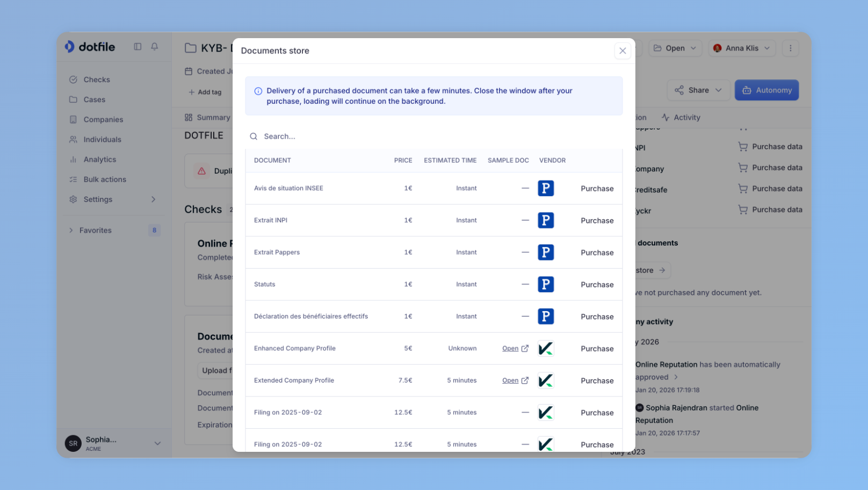Open notifications bell icon

tap(155, 47)
